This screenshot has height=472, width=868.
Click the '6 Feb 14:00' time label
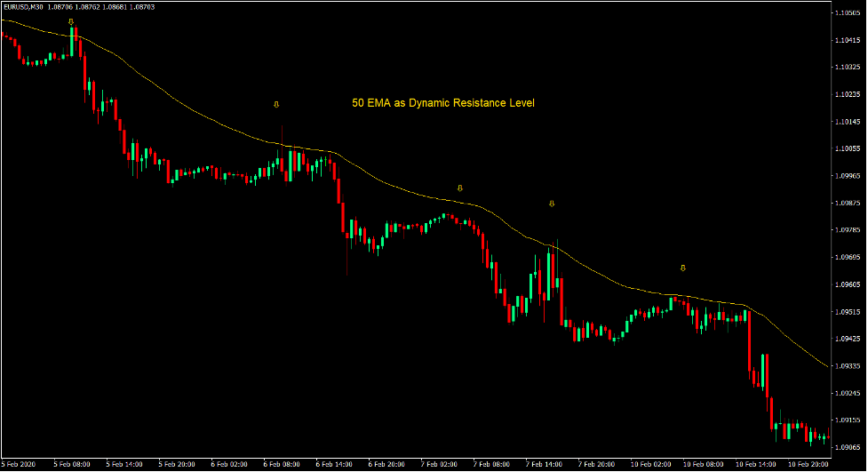pyautogui.click(x=334, y=464)
